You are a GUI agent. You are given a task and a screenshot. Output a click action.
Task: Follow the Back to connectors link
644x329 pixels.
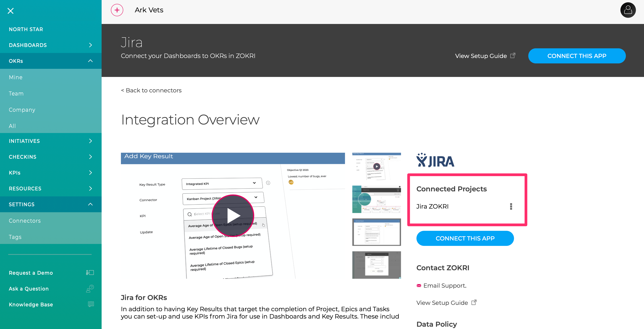151,90
